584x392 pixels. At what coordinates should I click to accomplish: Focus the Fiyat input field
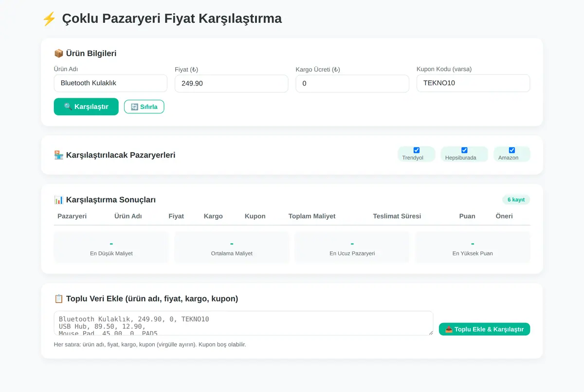coord(231,83)
